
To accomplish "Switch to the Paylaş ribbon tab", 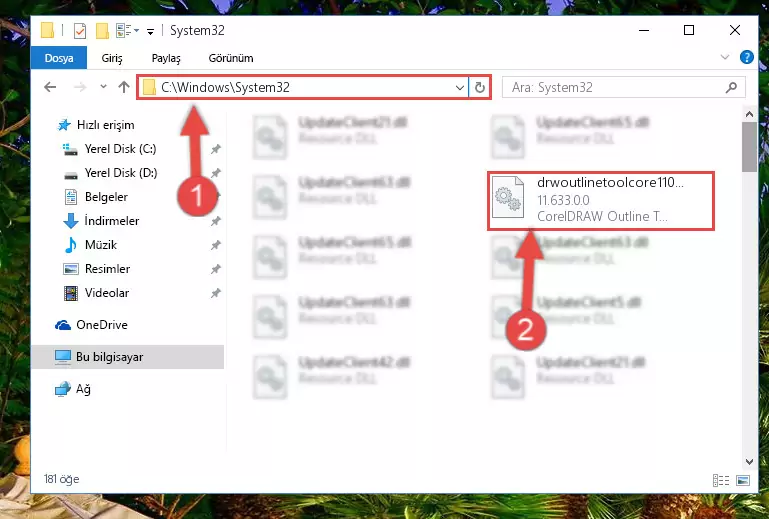I will [166, 58].
